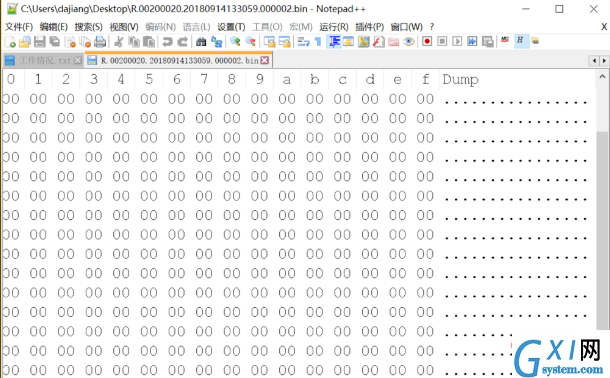The image size is (610, 378).
Task: Click the ABC spell check icon
Action: point(505,40)
